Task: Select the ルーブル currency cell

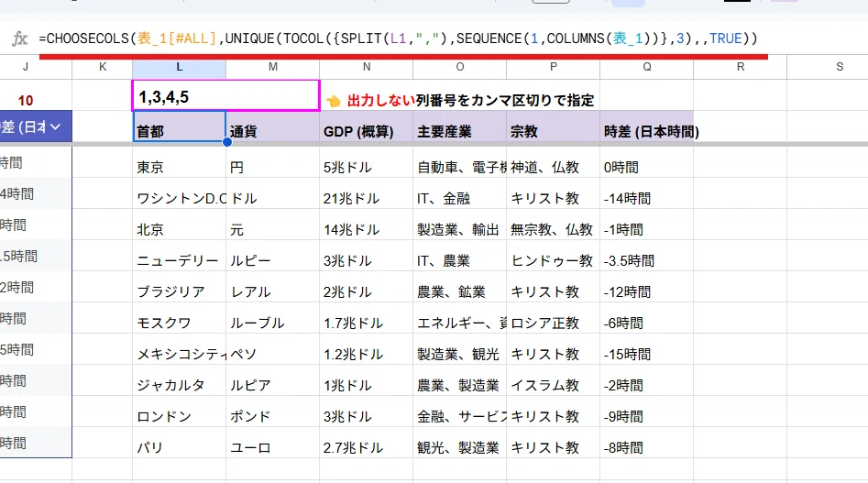Action: pos(273,318)
